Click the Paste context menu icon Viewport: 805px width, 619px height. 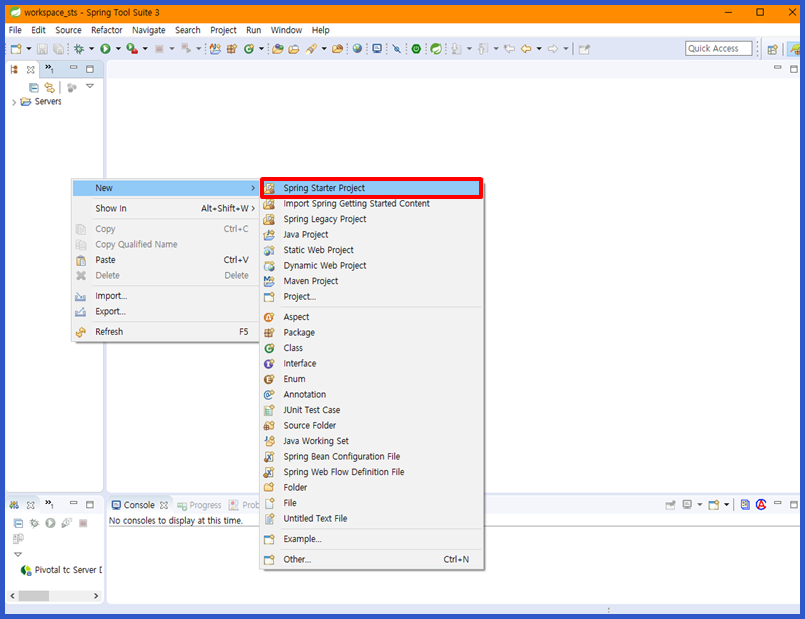pos(81,260)
